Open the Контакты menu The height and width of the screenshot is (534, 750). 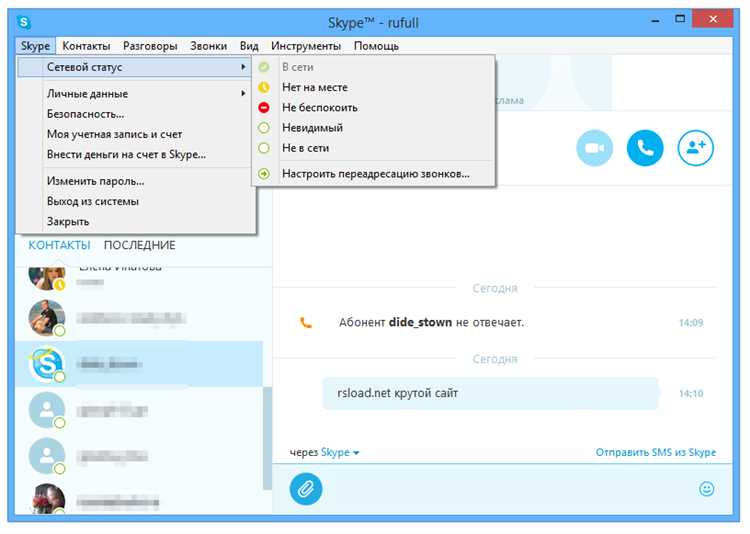[86, 46]
